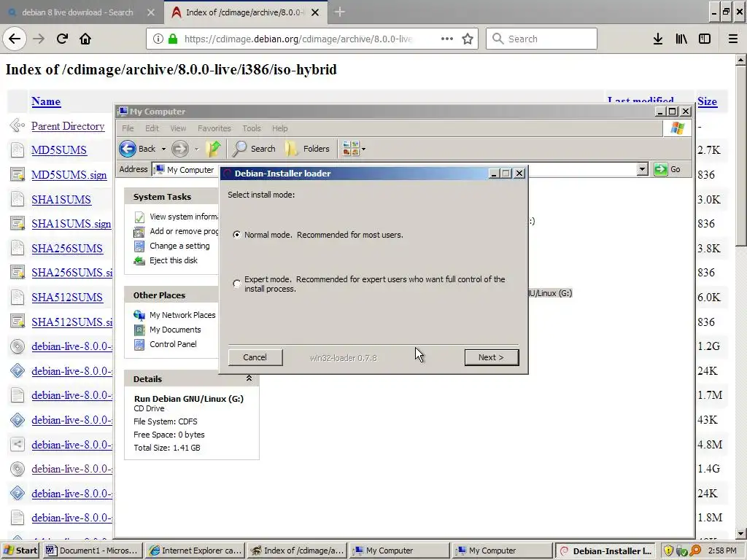Open Firefox library icon
The image size is (747, 560).
(681, 39)
